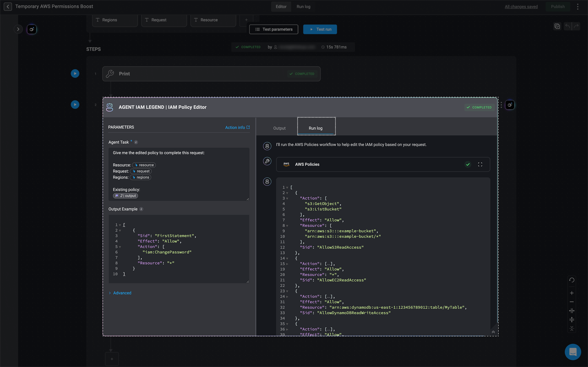The width and height of the screenshot is (588, 367).
Task: Go back using the top-left arrow
Action: point(8,6)
